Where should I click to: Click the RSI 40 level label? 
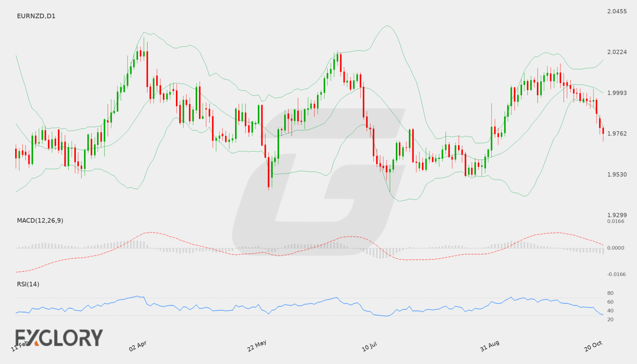(610, 311)
